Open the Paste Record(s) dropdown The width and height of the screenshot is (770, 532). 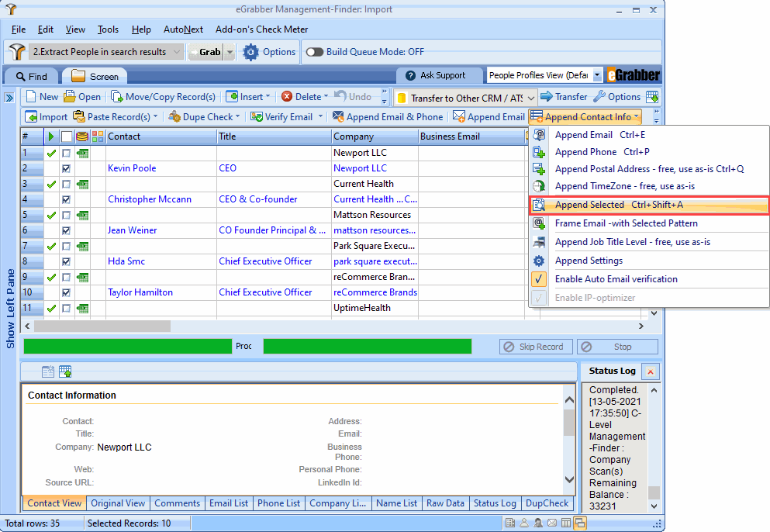[156, 117]
